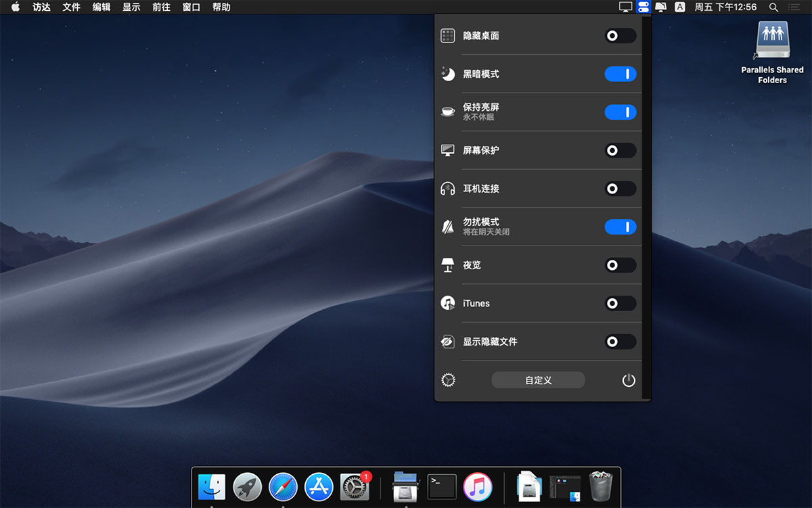Screen dimensions: 812x508
Task: Launch Safari from the Dock
Action: (283, 486)
